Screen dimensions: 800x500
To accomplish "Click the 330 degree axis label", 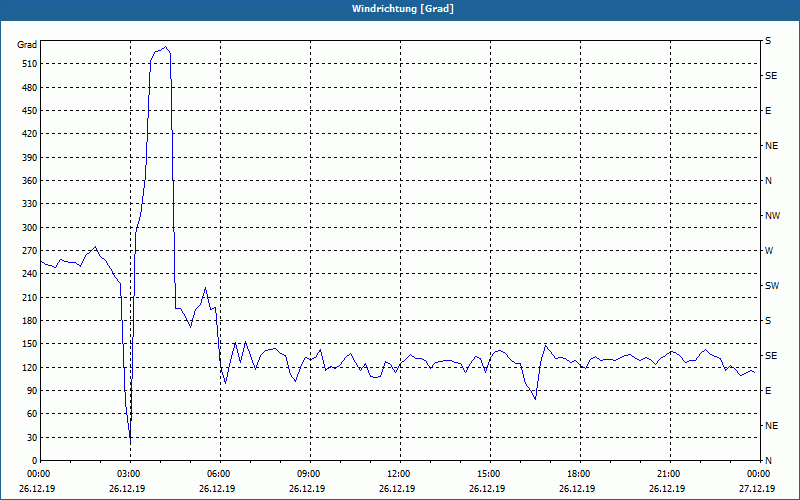I will pyautogui.click(x=30, y=204).
